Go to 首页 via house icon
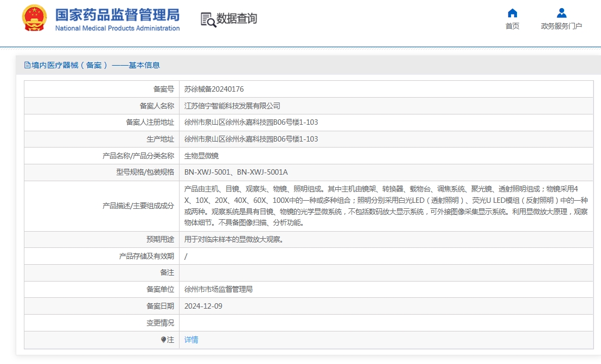 513,14
